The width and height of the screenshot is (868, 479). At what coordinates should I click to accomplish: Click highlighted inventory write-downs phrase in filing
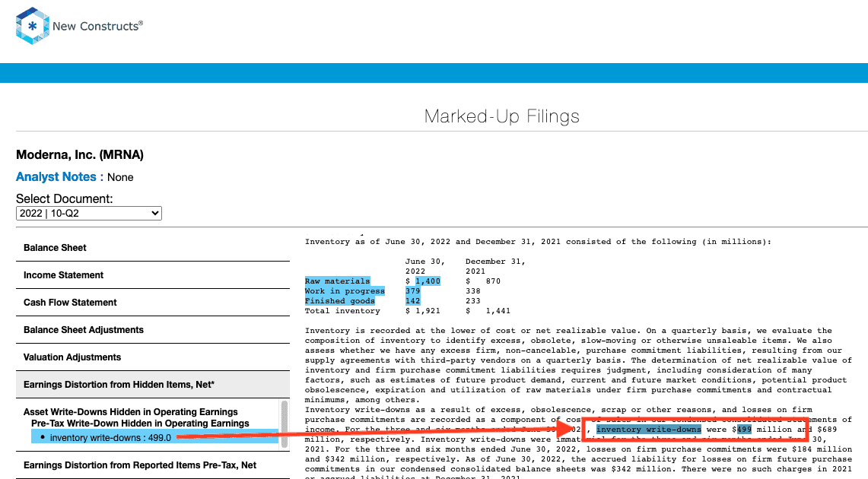point(649,430)
